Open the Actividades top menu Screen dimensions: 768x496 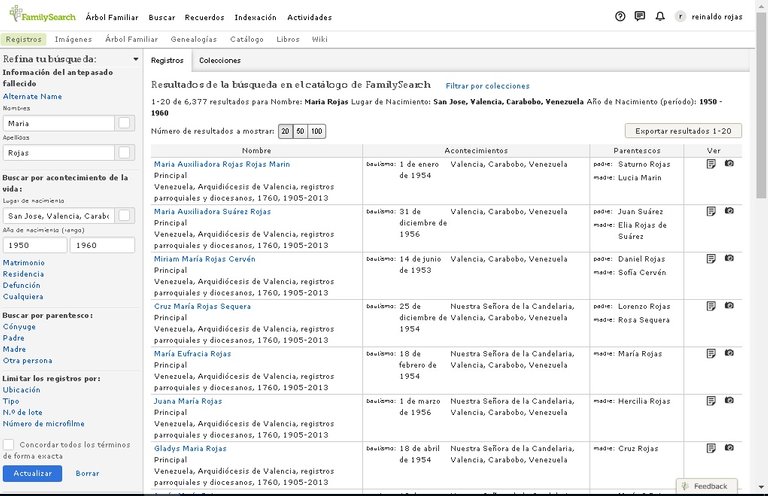tap(310, 17)
